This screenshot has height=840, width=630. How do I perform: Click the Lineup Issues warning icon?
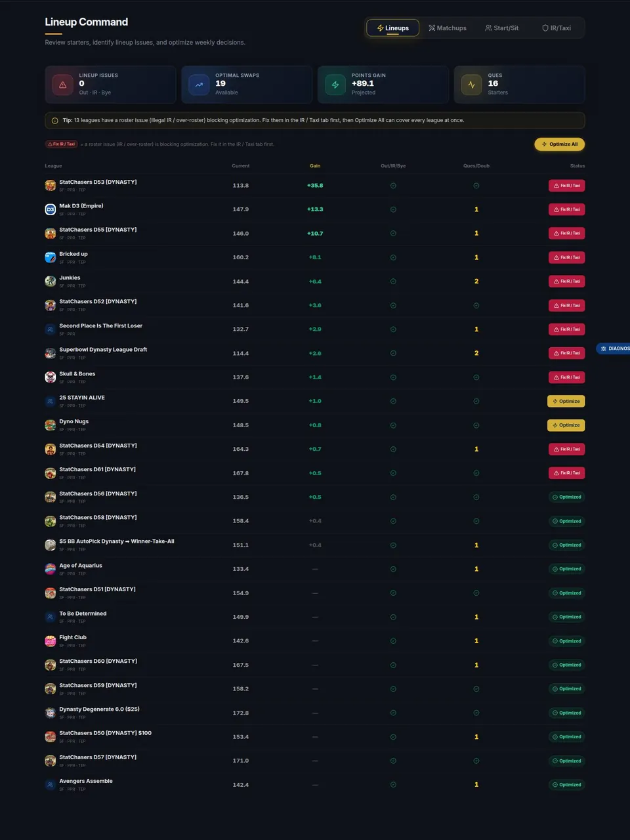coord(63,85)
